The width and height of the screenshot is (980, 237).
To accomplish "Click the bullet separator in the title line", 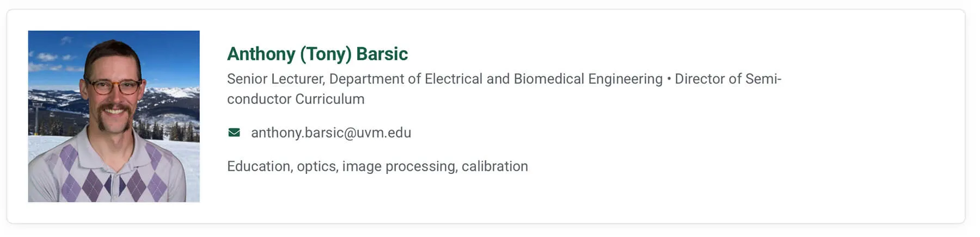I will [x=669, y=79].
